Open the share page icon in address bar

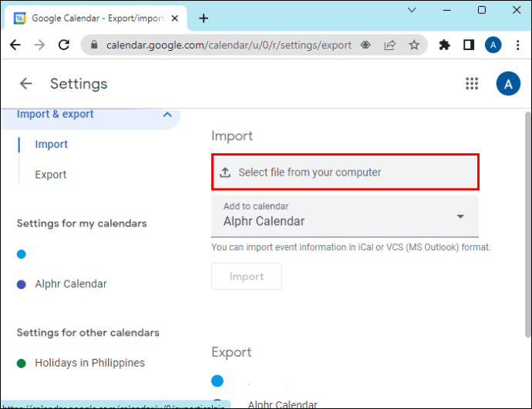click(390, 45)
